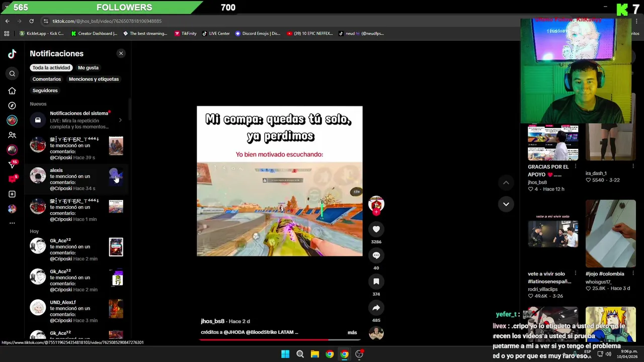Open options for #jojo #colombia video
The image size is (644, 362).
click(x=633, y=274)
